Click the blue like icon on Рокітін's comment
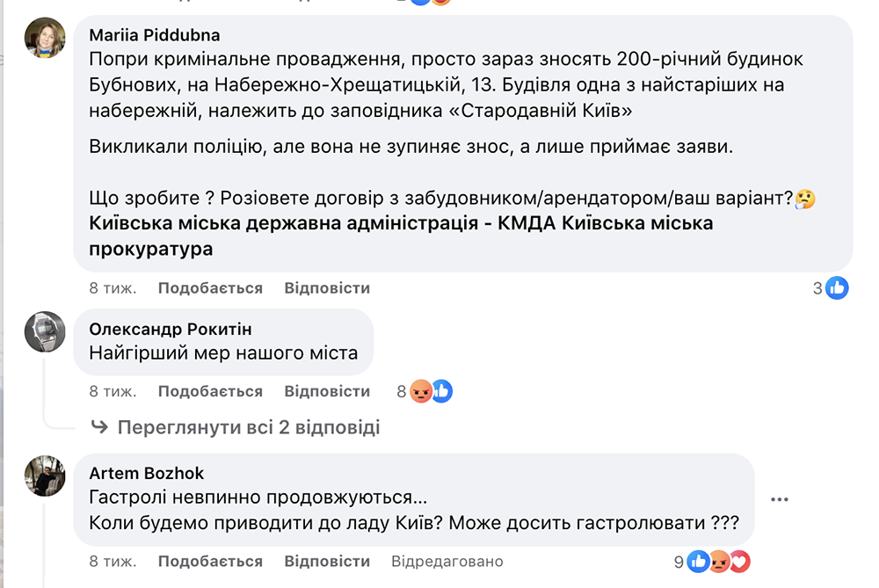The height and width of the screenshot is (588, 879). pos(441,391)
